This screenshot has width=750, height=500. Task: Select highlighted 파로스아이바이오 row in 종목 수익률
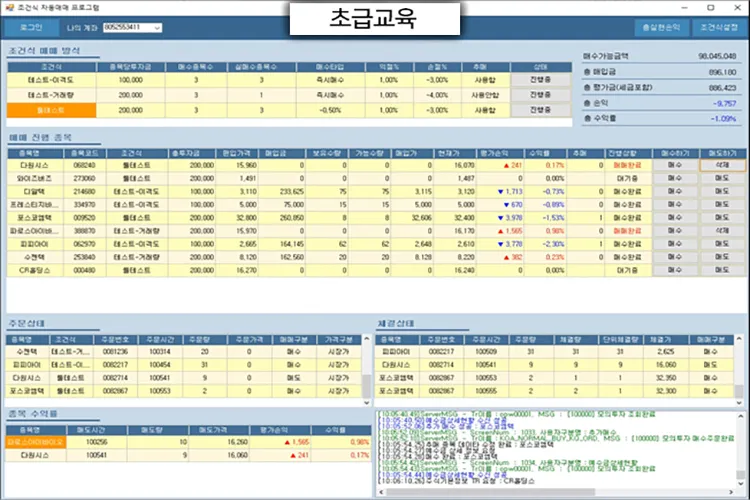[x=35, y=440]
